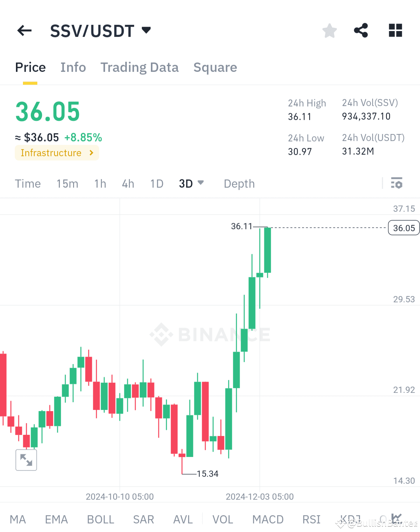Add SSV/USDT to favorites with the star
The image size is (420, 532).
[x=329, y=30]
